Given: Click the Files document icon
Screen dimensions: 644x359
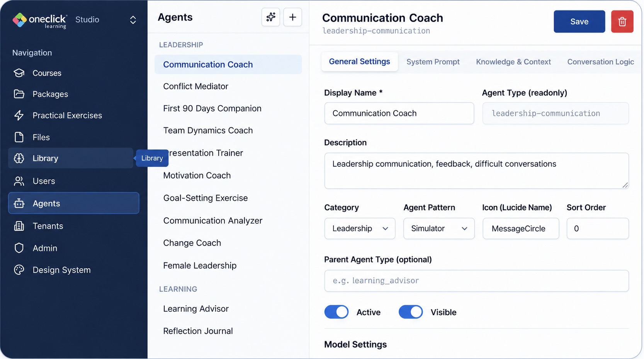Looking at the screenshot, I should tap(19, 137).
